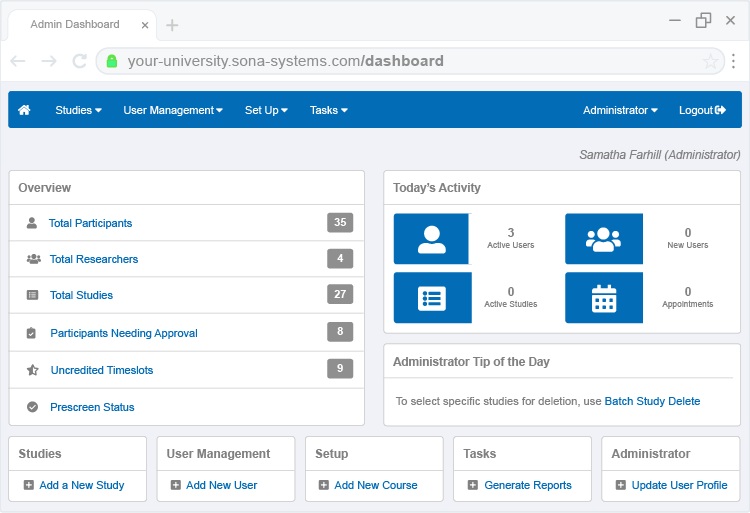The image size is (750, 513).
Task: Click the Appointments calendar icon tile
Action: tap(603, 298)
